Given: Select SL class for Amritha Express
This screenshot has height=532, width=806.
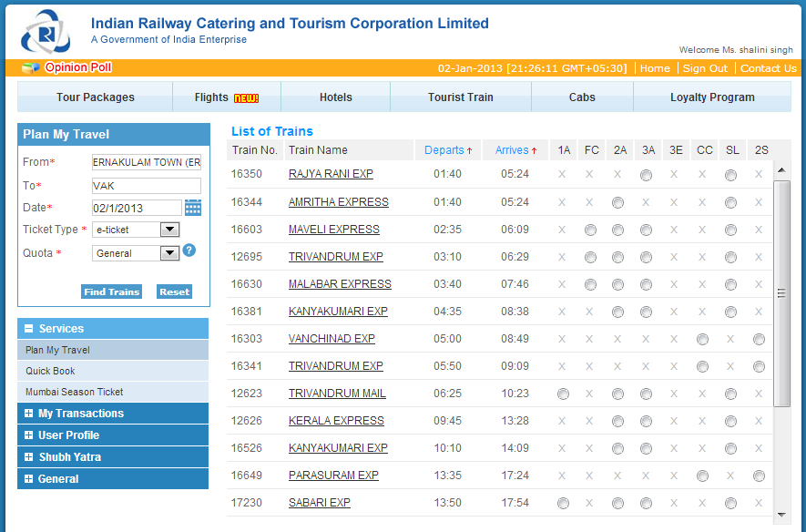Looking at the screenshot, I should pyautogui.click(x=730, y=203).
